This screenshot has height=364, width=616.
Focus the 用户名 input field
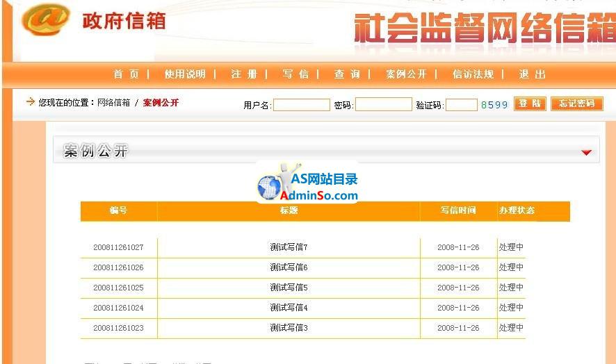pyautogui.click(x=302, y=105)
